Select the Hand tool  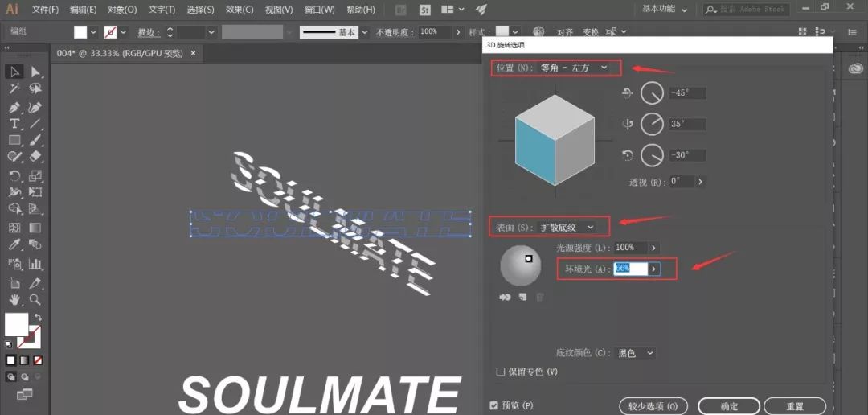[14, 299]
